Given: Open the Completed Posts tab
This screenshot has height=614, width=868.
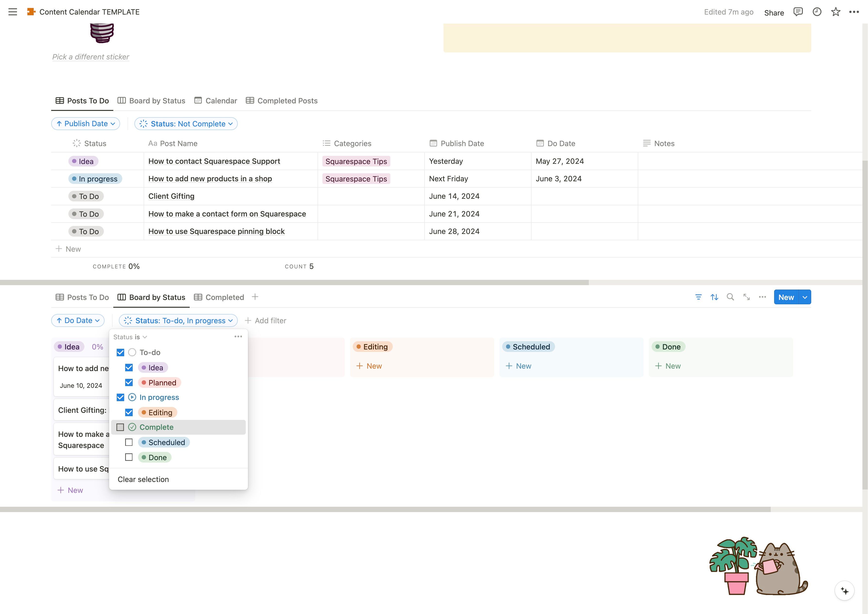Looking at the screenshot, I should coord(282,101).
